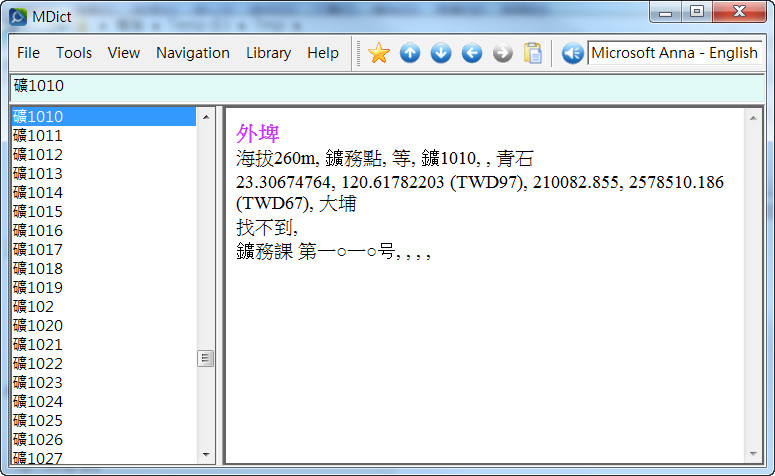Click the speaker pronounce icon
The image size is (775, 476).
(572, 53)
